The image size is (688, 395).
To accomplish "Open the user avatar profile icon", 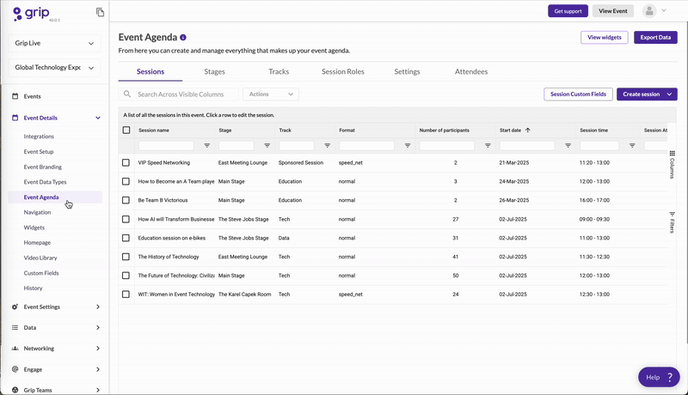I will pos(649,11).
